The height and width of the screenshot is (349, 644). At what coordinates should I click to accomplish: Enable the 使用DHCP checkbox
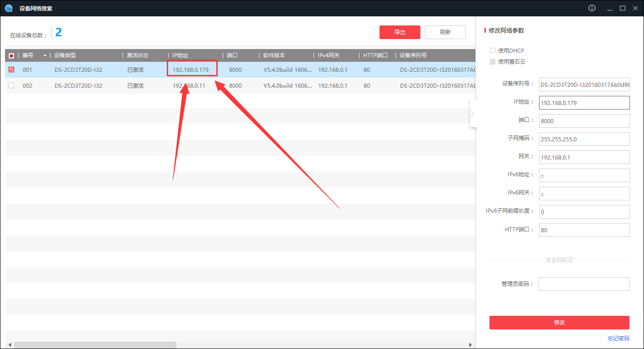tap(493, 50)
